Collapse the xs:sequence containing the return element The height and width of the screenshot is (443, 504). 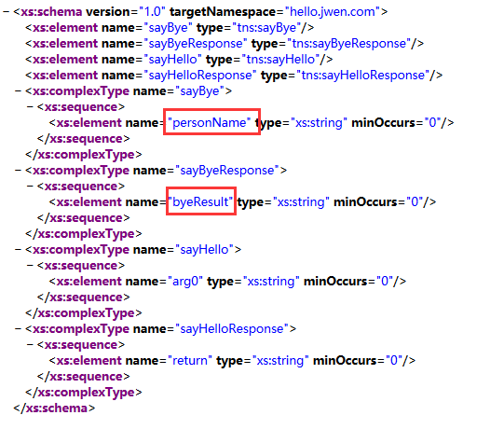tap(30, 345)
